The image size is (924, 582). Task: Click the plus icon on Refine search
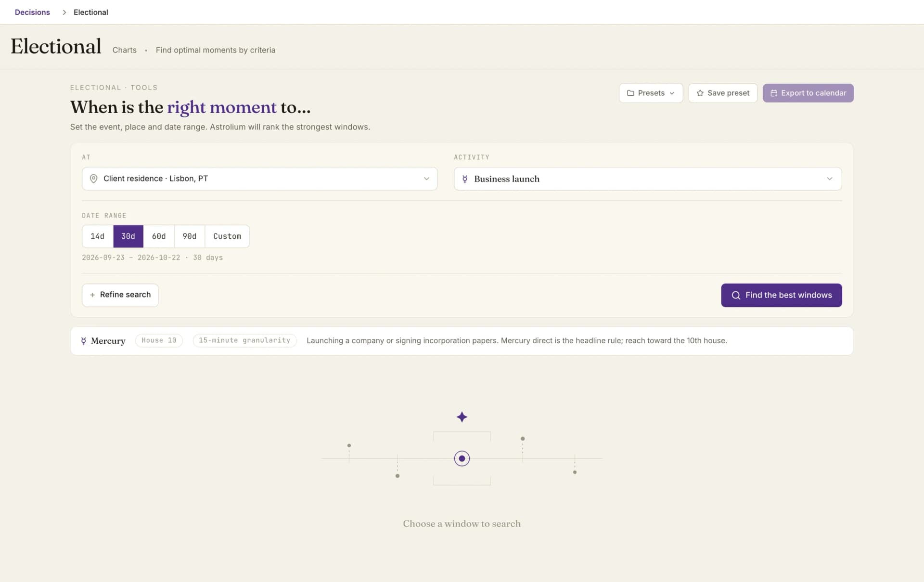click(92, 295)
